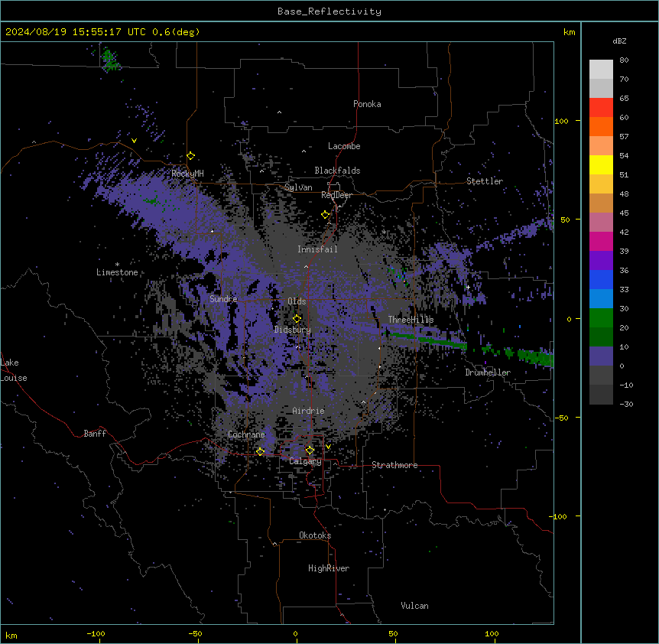
Task: Click the Calgary city label
Action: (x=305, y=461)
